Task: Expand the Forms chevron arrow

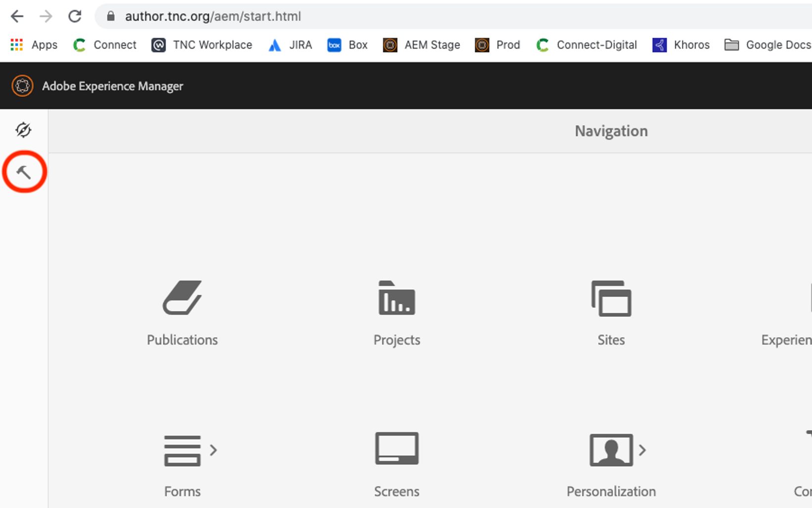Action: (213, 450)
